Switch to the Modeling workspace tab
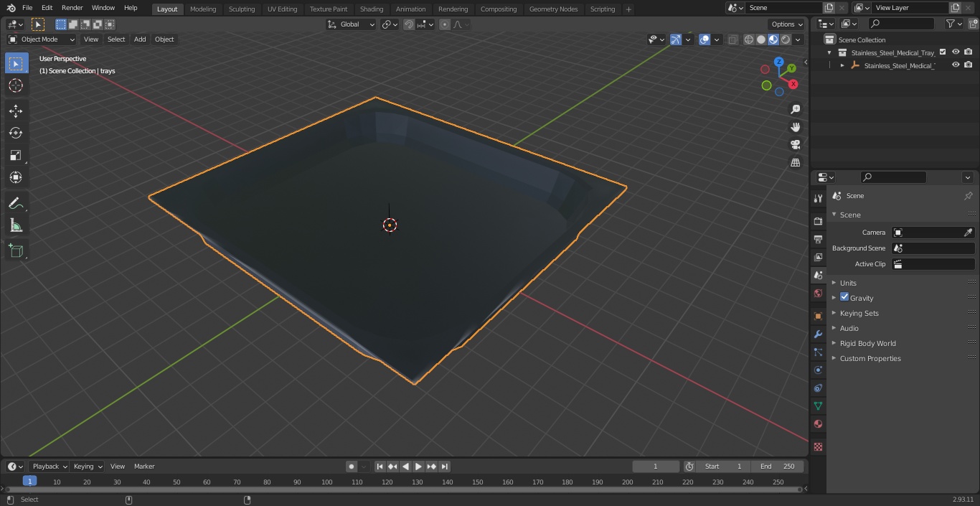The image size is (980, 506). tap(203, 9)
